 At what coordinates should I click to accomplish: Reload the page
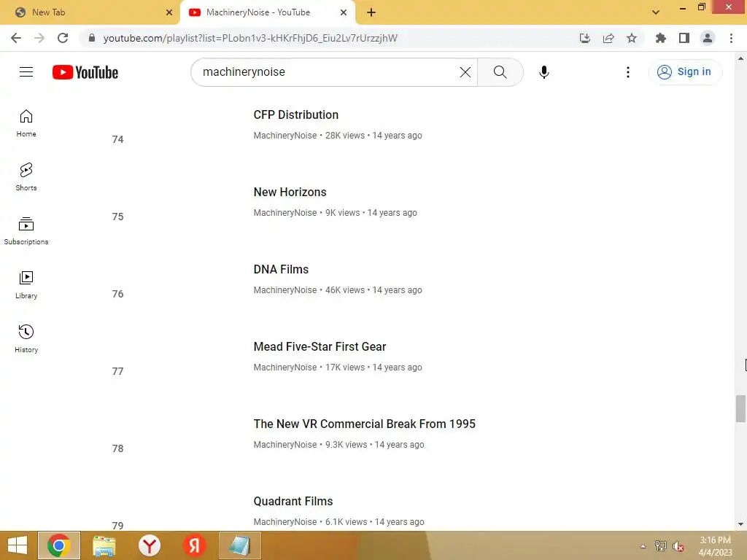tap(63, 38)
